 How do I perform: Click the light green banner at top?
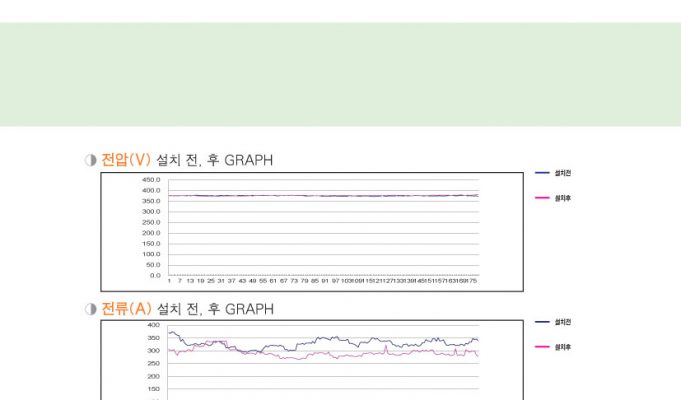pyautogui.click(x=340, y=75)
